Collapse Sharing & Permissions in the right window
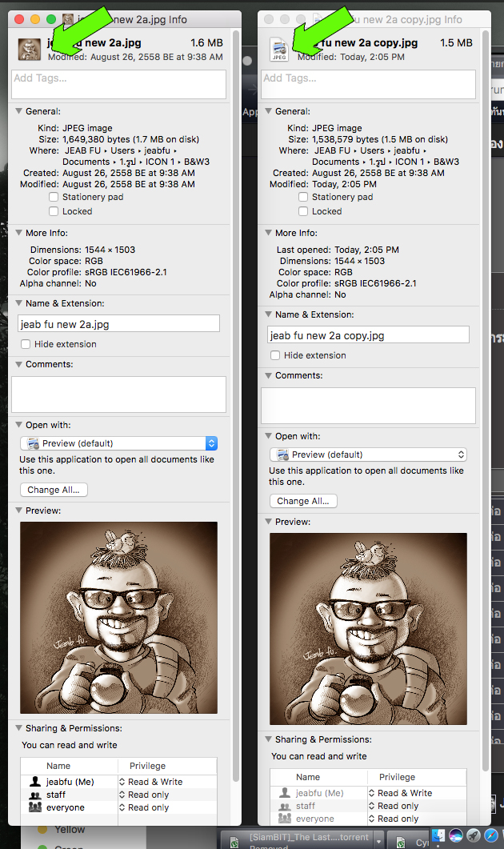 point(268,739)
